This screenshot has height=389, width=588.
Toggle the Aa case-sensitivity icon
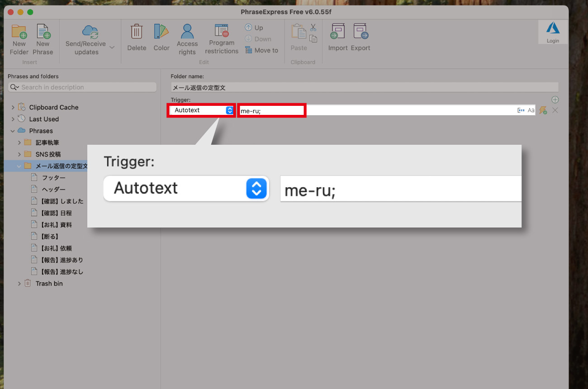coord(531,110)
